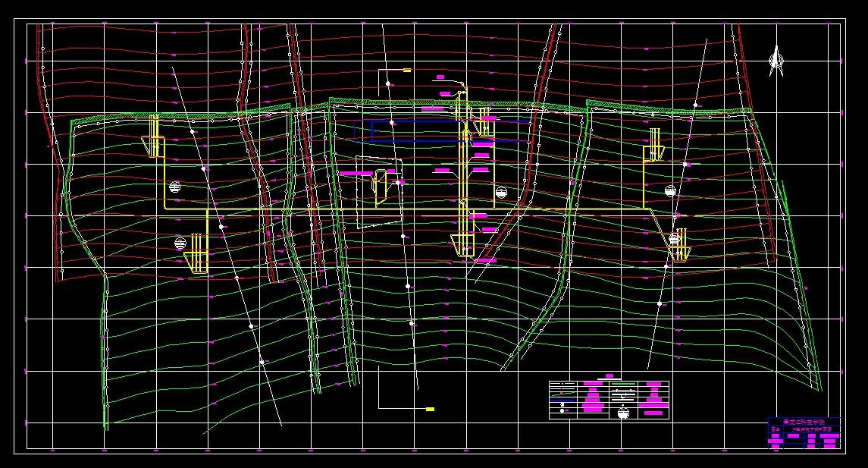Click the yellow tag at the bottom leader line
The image size is (868, 468).
coord(430,410)
